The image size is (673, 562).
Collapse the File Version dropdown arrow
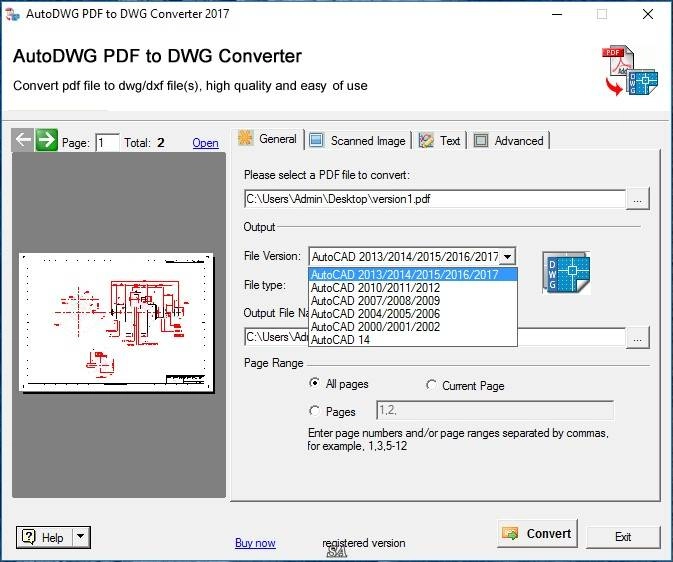507,257
